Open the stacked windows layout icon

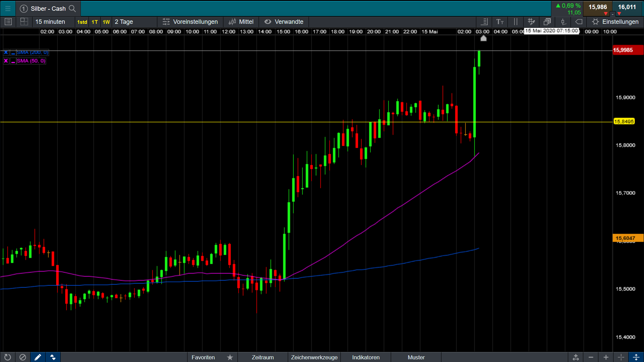547,22
